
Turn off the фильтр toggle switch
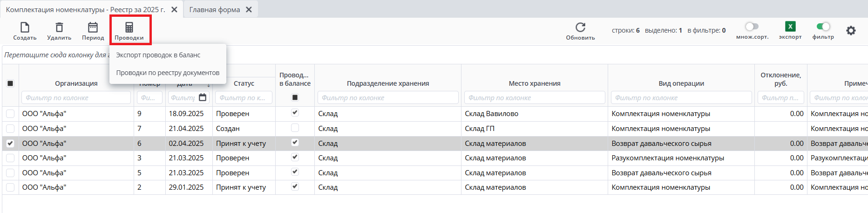pyautogui.click(x=823, y=27)
